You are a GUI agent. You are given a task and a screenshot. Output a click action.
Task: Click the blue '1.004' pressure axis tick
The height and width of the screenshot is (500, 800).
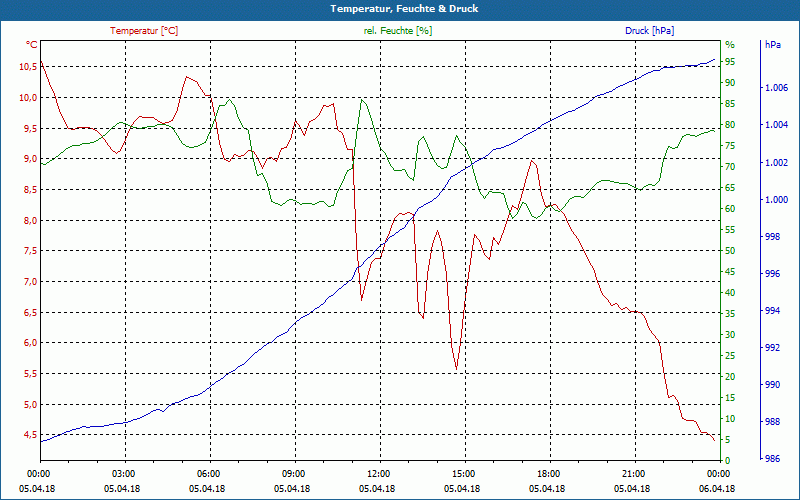pos(777,125)
